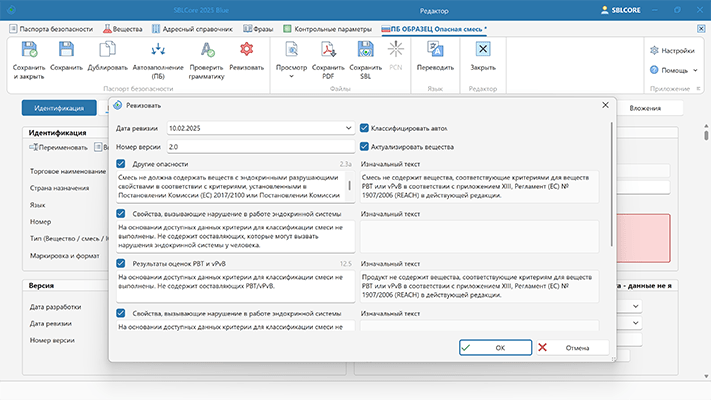
Task: Click the Ревизовать gear icon in ribbon
Action: coord(246,49)
